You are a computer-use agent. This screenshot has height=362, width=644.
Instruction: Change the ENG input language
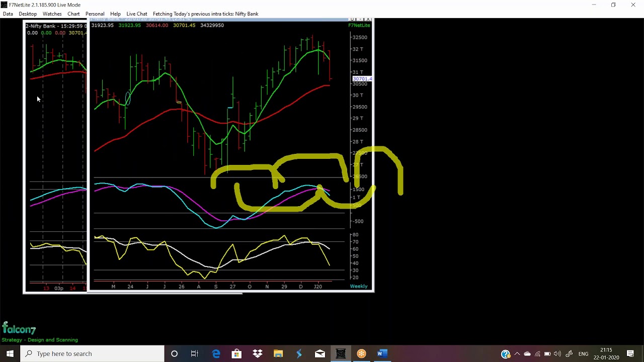[x=583, y=354]
